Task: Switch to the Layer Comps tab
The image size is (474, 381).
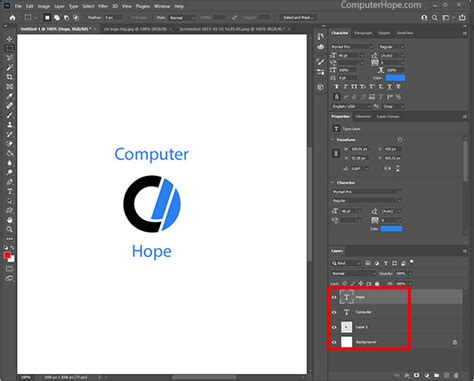Action: click(388, 116)
